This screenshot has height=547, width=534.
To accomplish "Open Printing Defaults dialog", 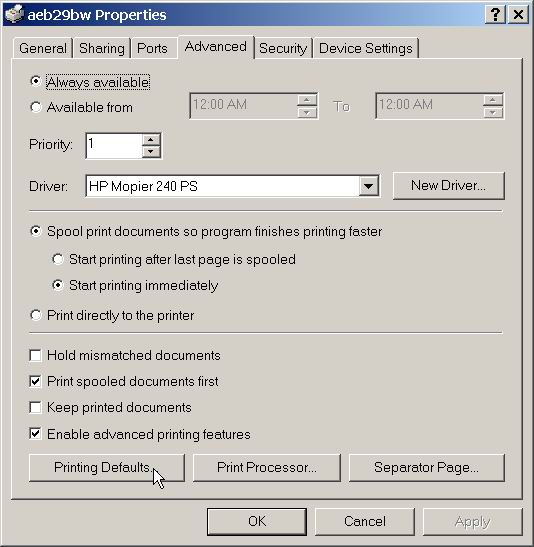I will 107,467.
